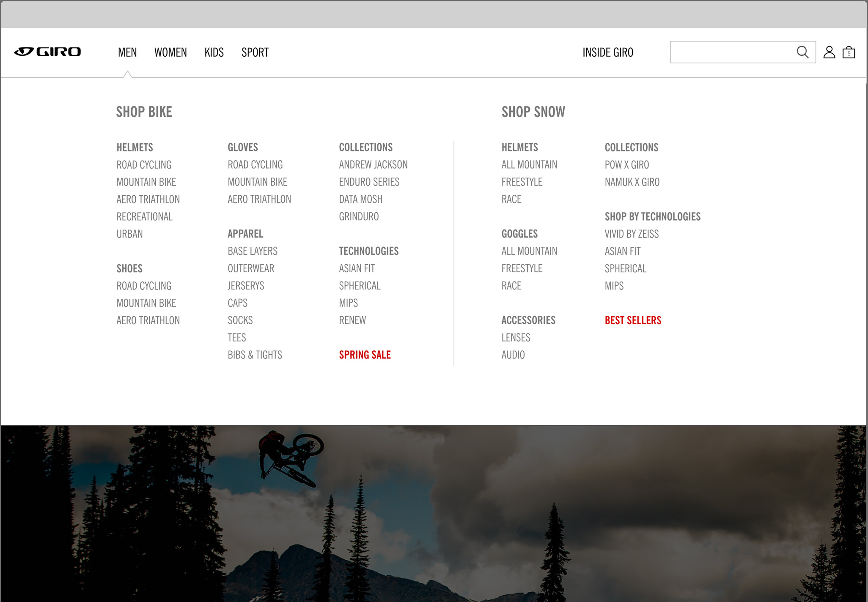Go to Inside Giro

608,52
